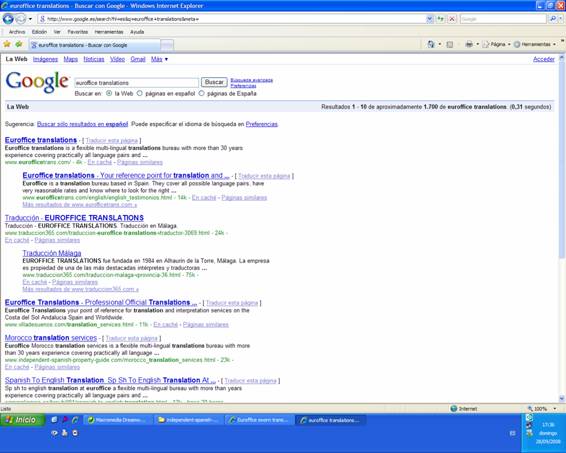The height and width of the screenshot is (453, 566).
Task: Expand the Home icon dropdown arrow
Action: point(440,44)
